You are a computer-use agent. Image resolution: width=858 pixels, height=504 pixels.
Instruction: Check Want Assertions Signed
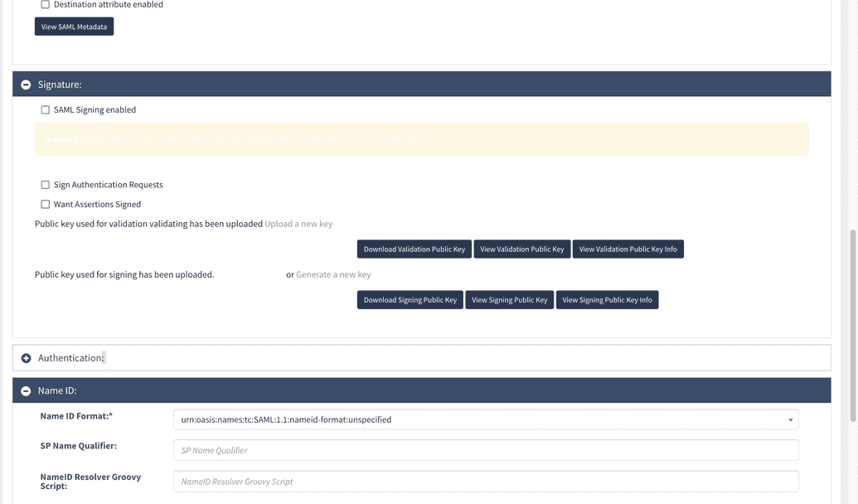tap(45, 203)
